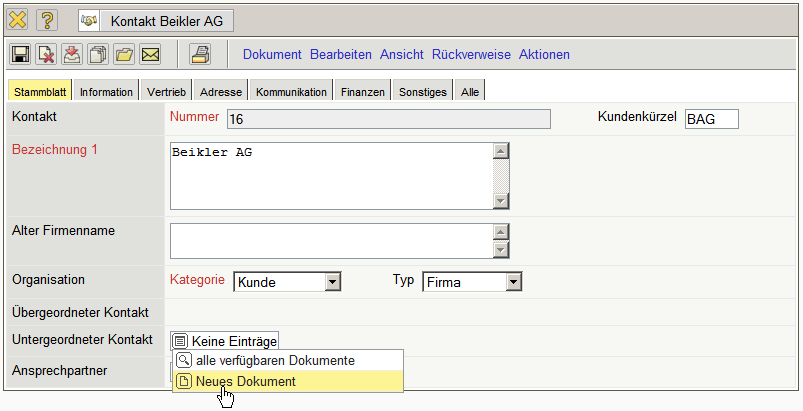Expand the Typ dropdown showing Firma
The image size is (803, 411).
[472, 282]
